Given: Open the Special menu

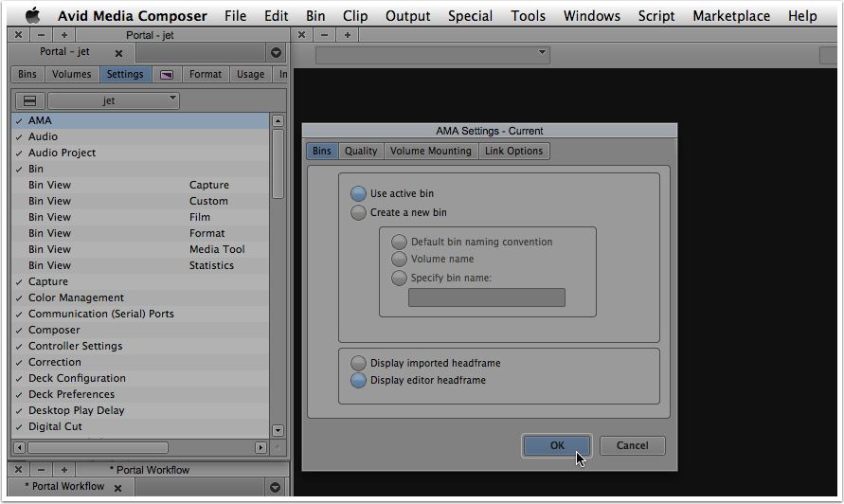Looking at the screenshot, I should point(470,16).
